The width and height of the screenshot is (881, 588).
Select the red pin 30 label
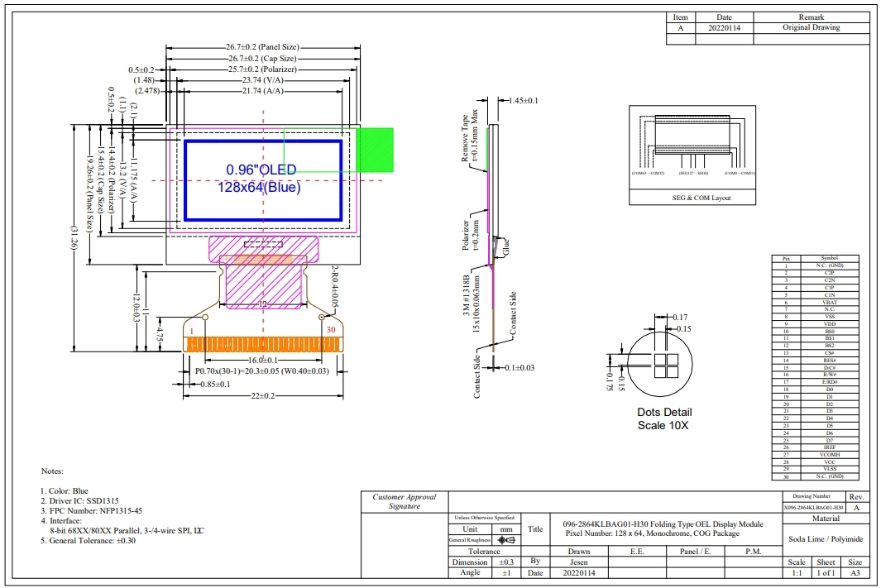[x=332, y=331]
